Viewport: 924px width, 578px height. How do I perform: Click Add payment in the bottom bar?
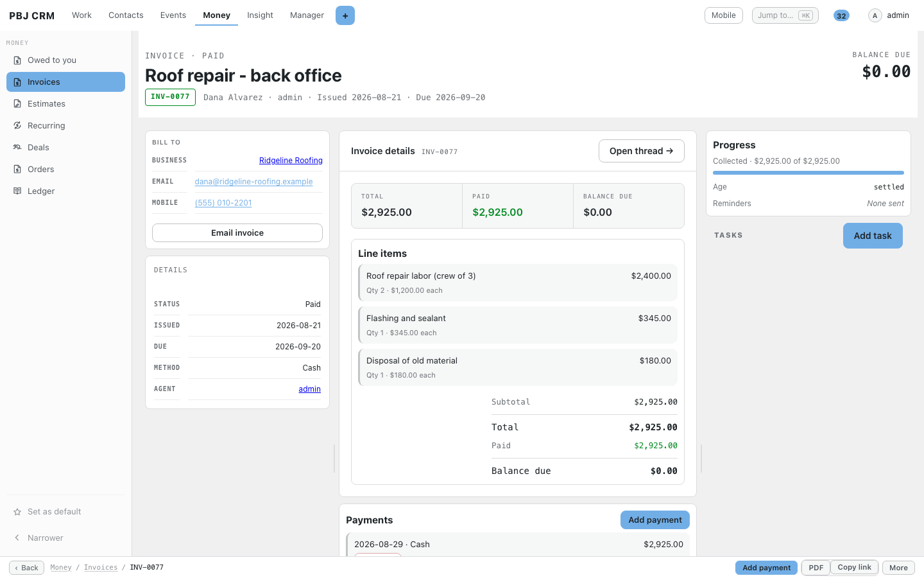[x=767, y=568]
